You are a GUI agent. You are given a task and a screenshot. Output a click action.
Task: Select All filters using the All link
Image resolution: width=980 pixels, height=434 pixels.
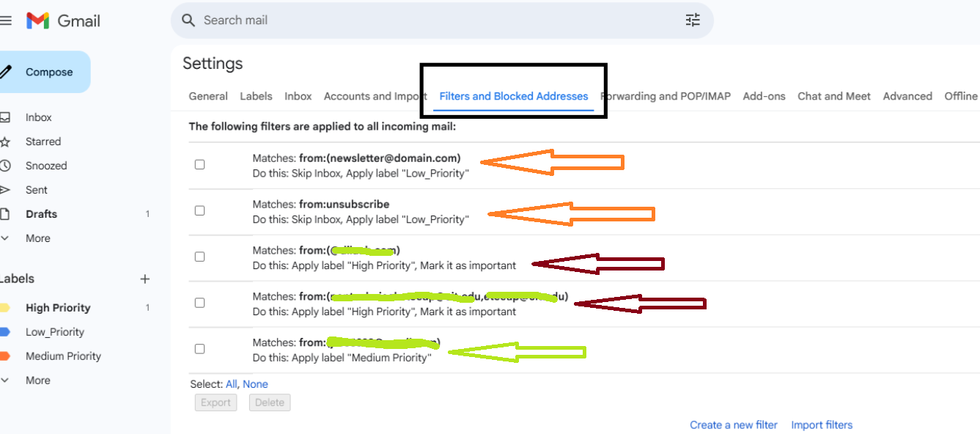coord(232,383)
